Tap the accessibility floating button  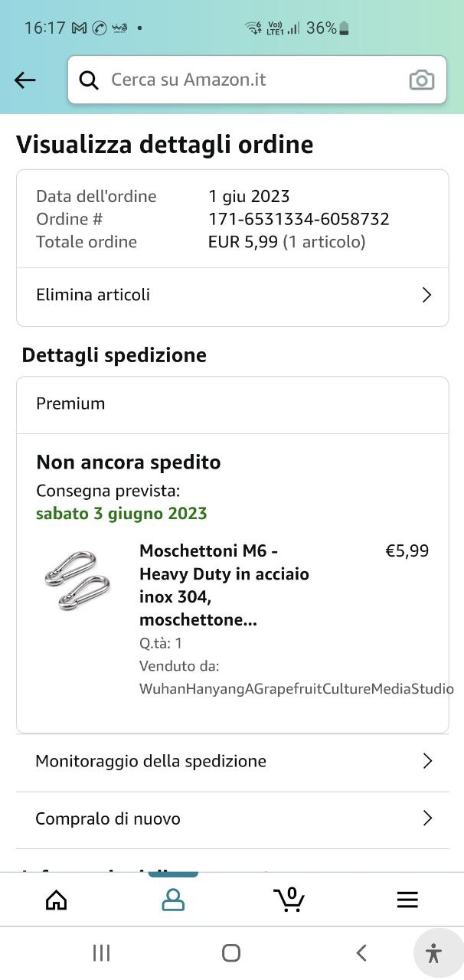tap(433, 952)
